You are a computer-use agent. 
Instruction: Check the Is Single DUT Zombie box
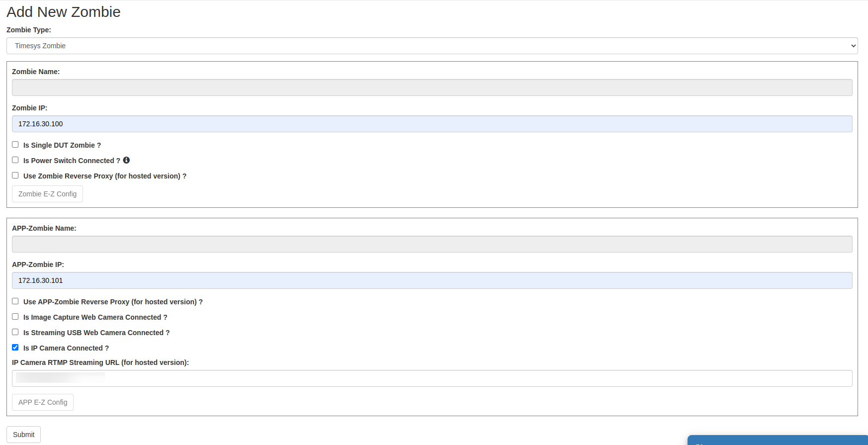pos(15,145)
